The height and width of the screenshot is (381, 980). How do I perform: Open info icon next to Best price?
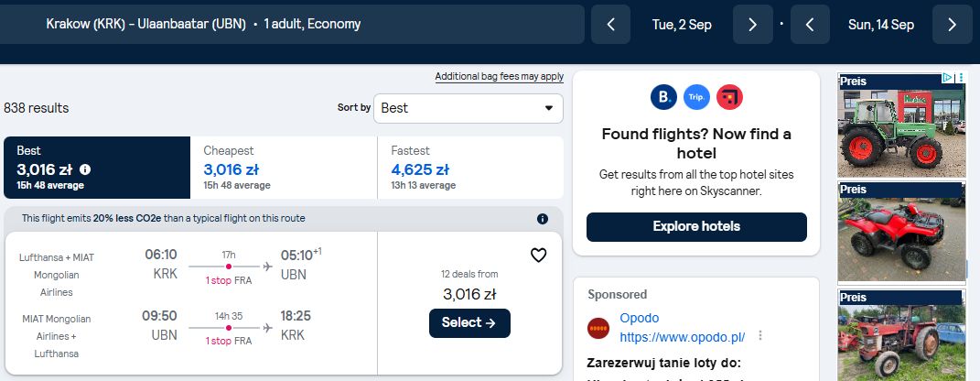[85, 169]
